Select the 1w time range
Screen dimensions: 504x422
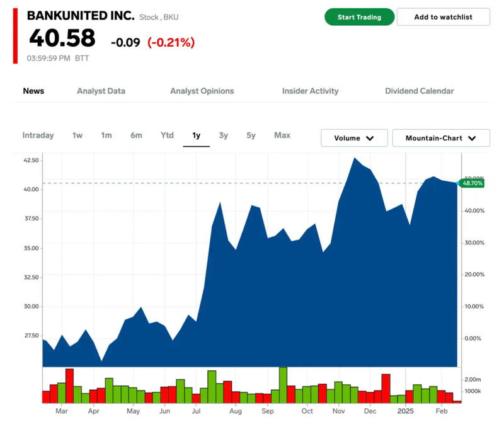77,135
